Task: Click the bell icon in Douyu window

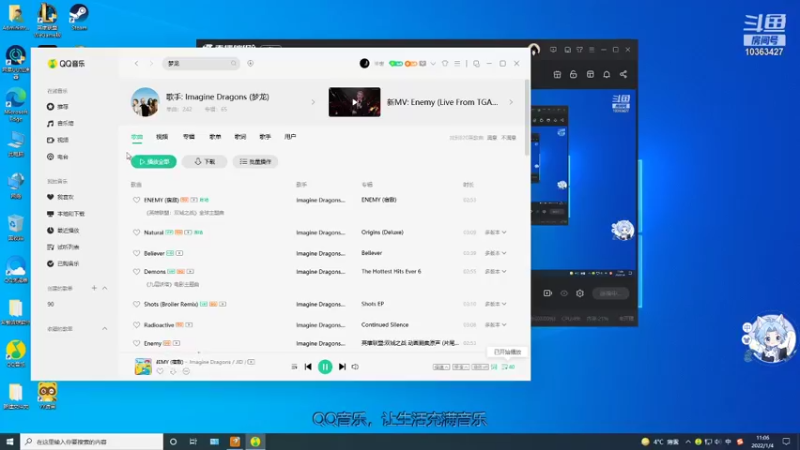Action: (607, 74)
